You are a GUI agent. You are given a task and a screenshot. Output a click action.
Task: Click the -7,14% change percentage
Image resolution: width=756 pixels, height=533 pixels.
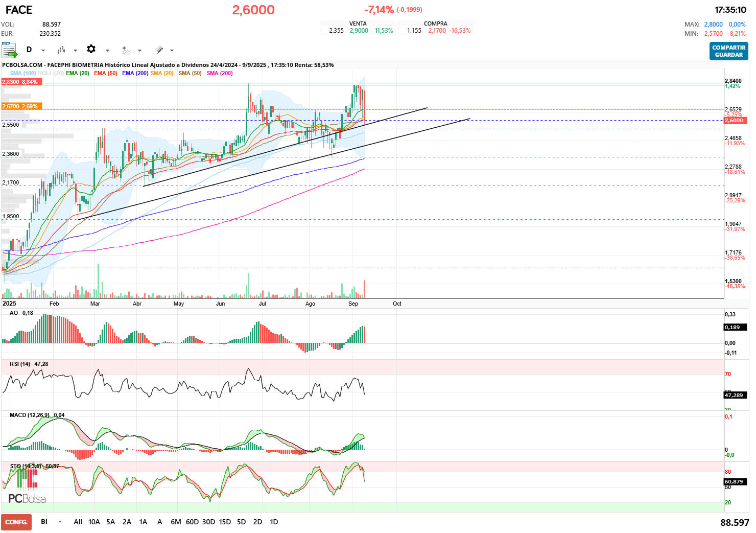[379, 10]
